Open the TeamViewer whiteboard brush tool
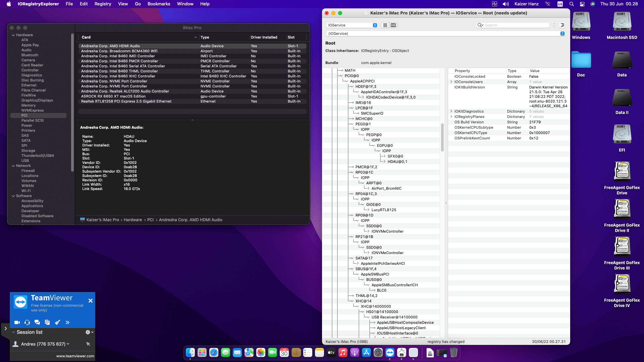The width and height of the screenshot is (644, 362). coord(57,322)
